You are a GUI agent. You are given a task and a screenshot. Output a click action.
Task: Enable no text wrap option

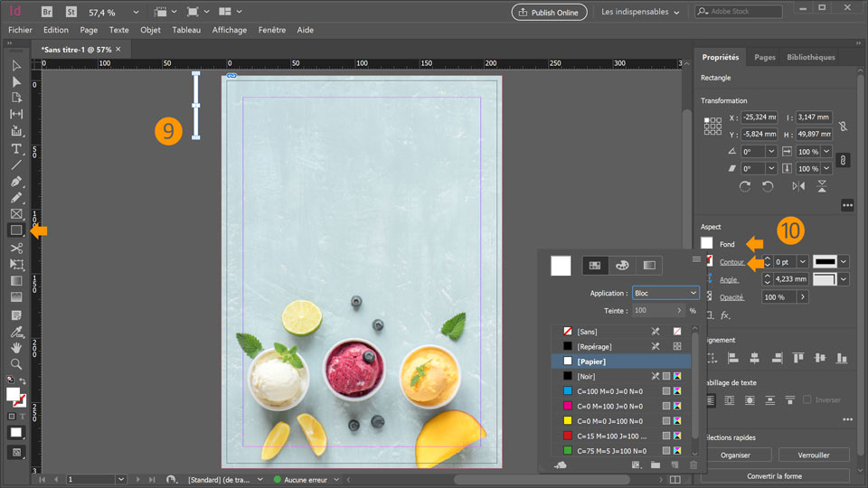point(711,400)
